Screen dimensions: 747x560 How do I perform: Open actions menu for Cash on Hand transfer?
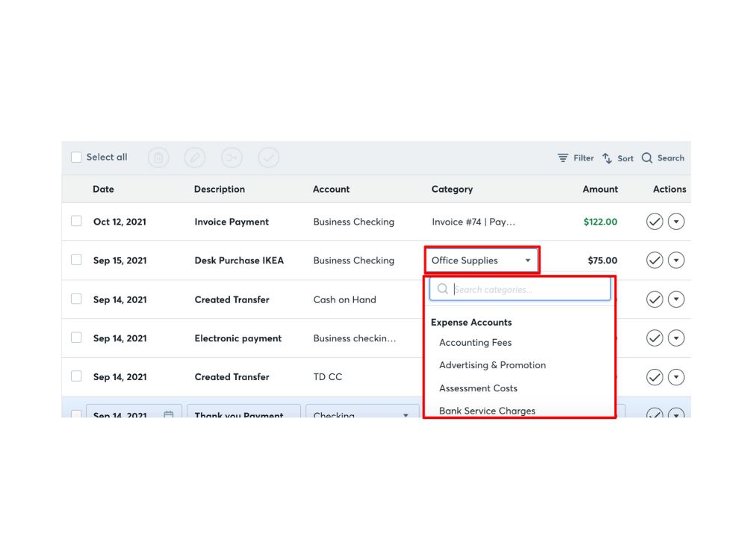676,299
